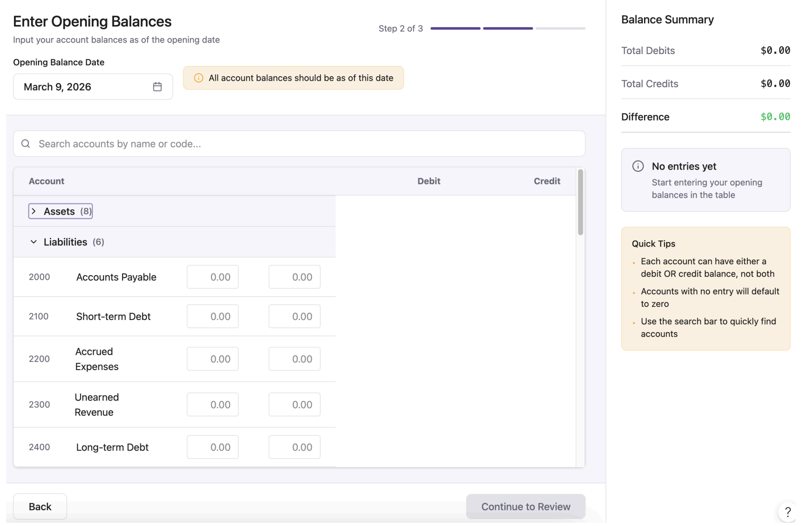812x526 pixels.
Task: Click Short-term Debt credit field
Action: tap(295, 317)
